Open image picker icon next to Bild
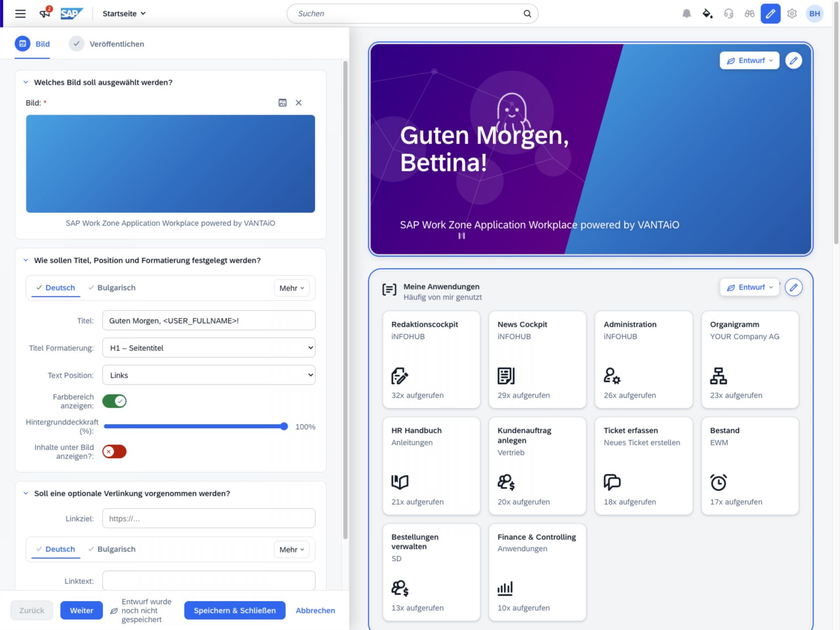The width and height of the screenshot is (840, 630). [x=283, y=103]
